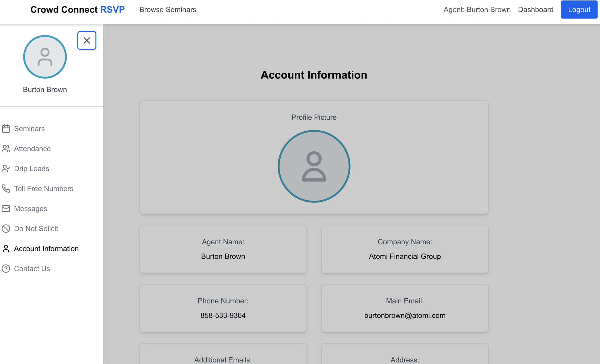Screen dimensions: 600x364
Task: Click the agent name value 'Burton Brown' card
Action: coord(223,256)
